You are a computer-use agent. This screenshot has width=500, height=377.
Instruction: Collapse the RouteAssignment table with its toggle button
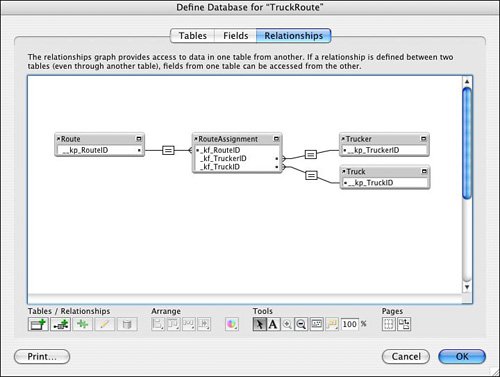coord(276,139)
